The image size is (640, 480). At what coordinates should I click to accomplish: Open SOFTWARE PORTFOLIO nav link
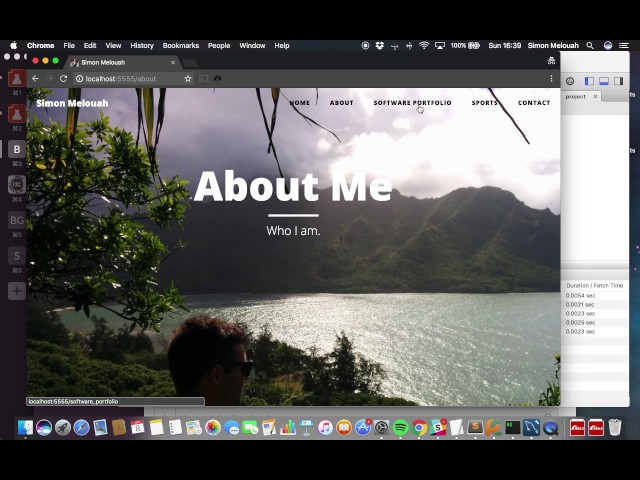[x=413, y=103]
